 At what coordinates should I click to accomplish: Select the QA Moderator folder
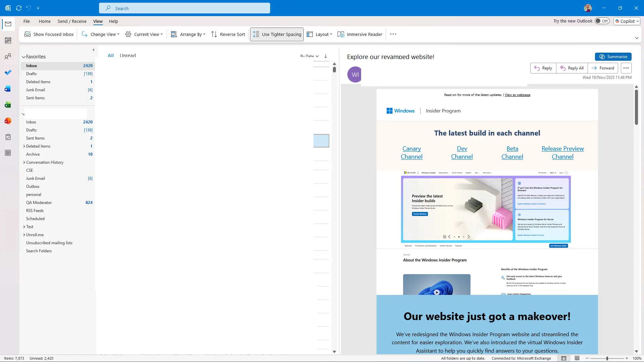pyautogui.click(x=58, y=203)
